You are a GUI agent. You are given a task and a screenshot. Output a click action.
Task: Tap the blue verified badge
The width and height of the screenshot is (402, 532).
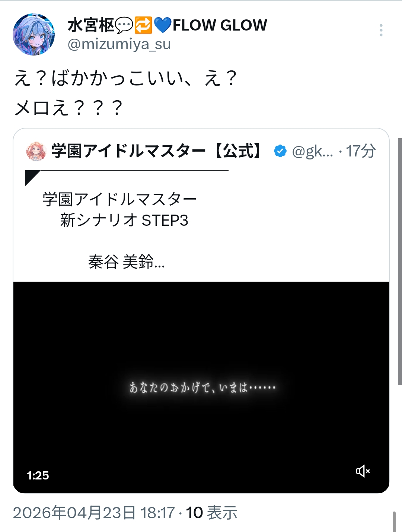tap(280, 151)
